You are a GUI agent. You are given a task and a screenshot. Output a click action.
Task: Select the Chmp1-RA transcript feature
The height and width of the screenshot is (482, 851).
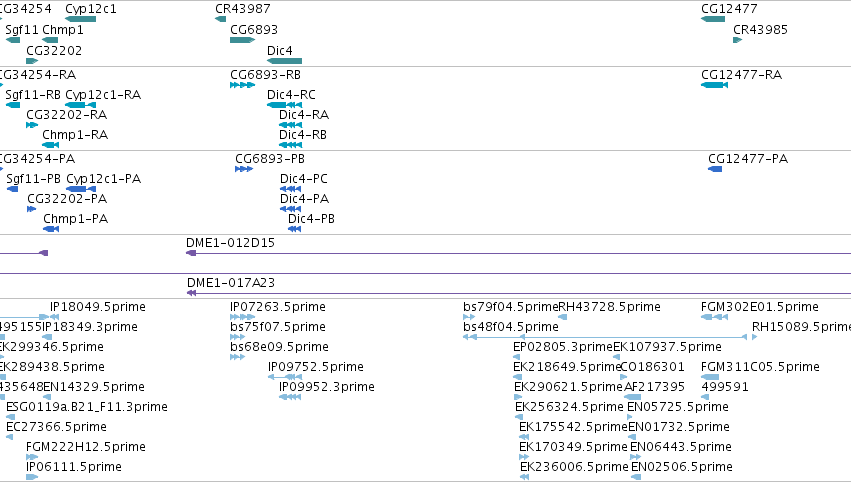pyautogui.click(x=50, y=145)
